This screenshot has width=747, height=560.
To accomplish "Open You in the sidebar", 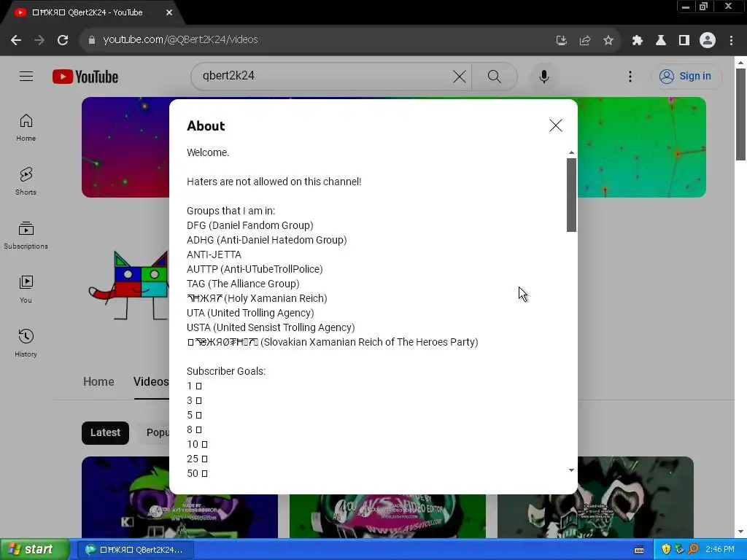I will click(x=26, y=289).
